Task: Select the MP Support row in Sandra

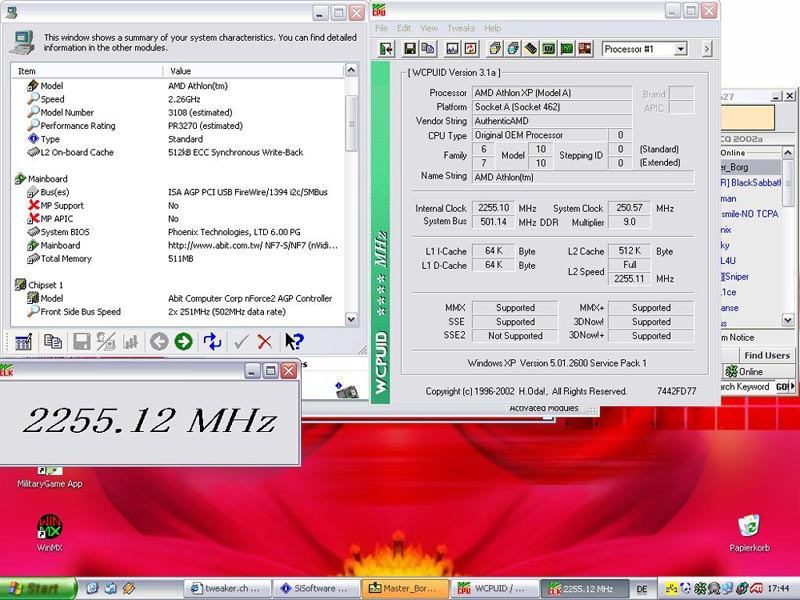Action: click(179, 205)
